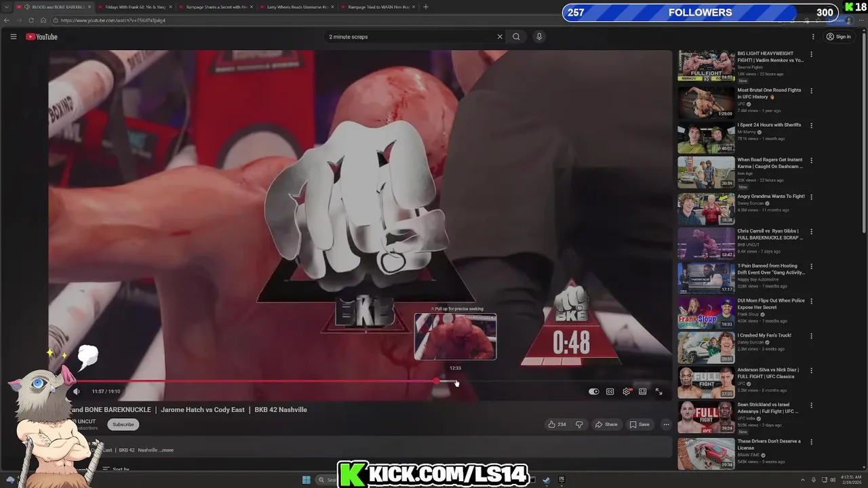Open the taskbar clock showing 4:12:31 AM
The width and height of the screenshot is (868, 488).
(x=852, y=480)
